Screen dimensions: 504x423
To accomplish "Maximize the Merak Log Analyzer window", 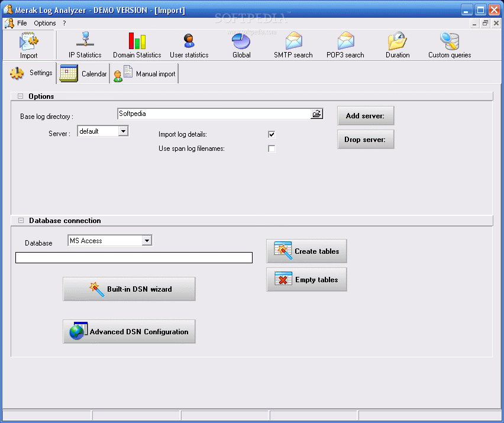I will pyautogui.click(x=480, y=9).
